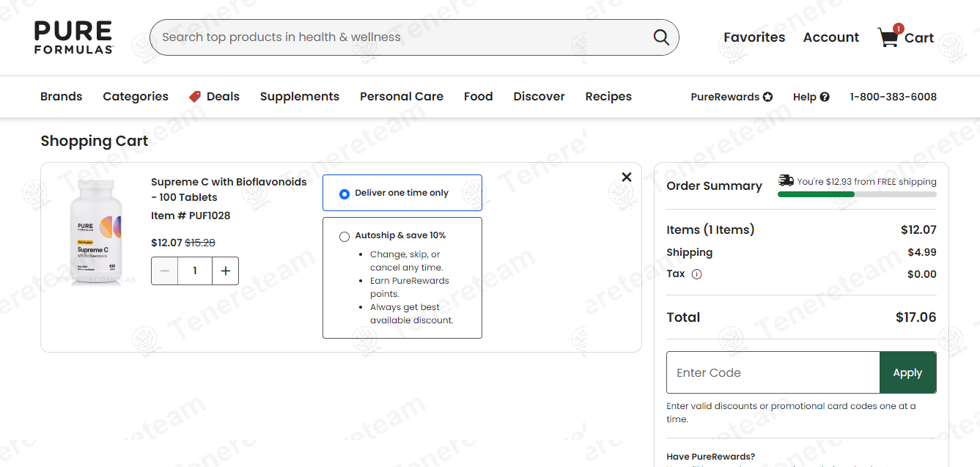Screen dimensions: 980x467
Task: Click the Enter Code field
Action: click(x=773, y=372)
